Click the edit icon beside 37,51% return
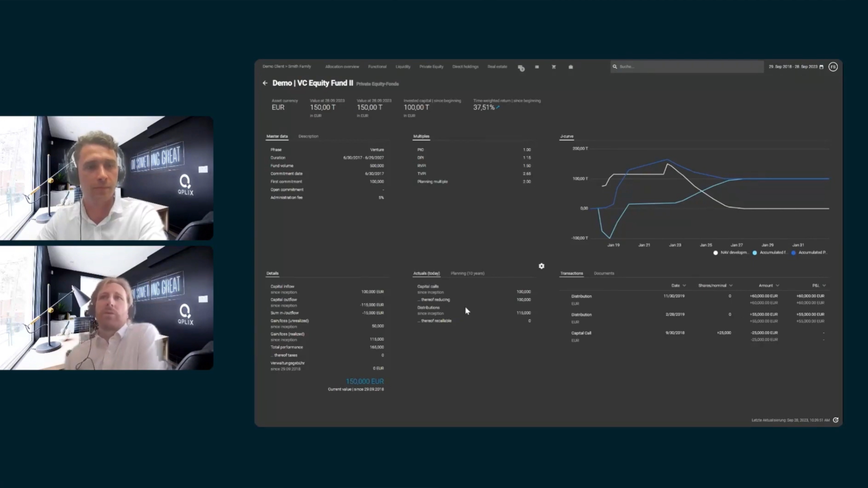This screenshot has height=488, width=868. click(498, 108)
